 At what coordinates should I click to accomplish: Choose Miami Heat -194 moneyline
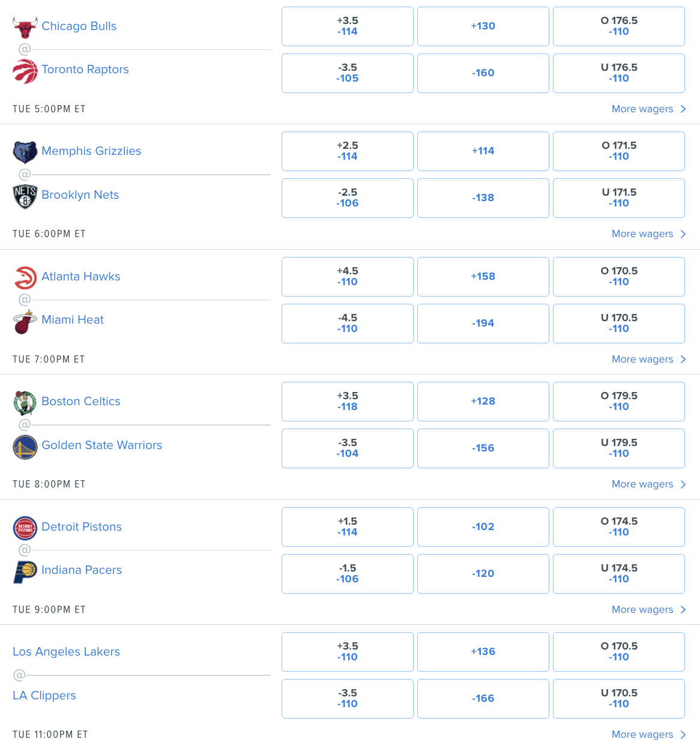483,324
